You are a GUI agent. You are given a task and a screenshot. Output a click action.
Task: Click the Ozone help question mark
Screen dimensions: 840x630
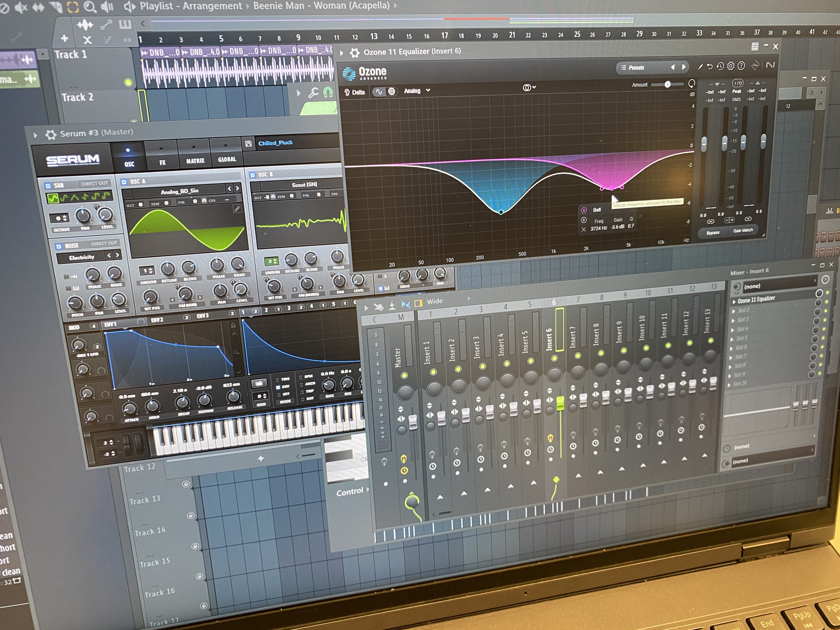tap(741, 66)
